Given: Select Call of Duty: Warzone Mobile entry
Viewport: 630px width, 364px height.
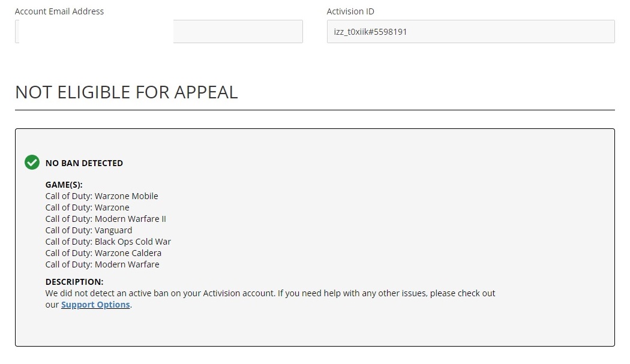Looking at the screenshot, I should (101, 196).
